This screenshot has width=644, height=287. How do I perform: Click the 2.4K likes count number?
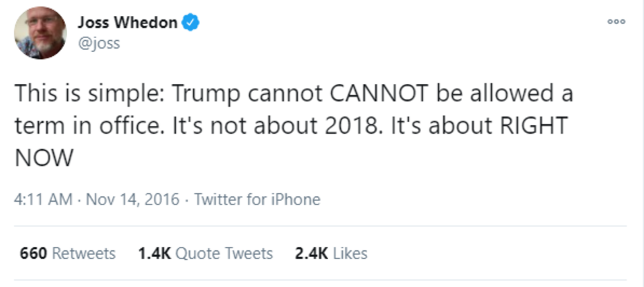[x=311, y=254]
